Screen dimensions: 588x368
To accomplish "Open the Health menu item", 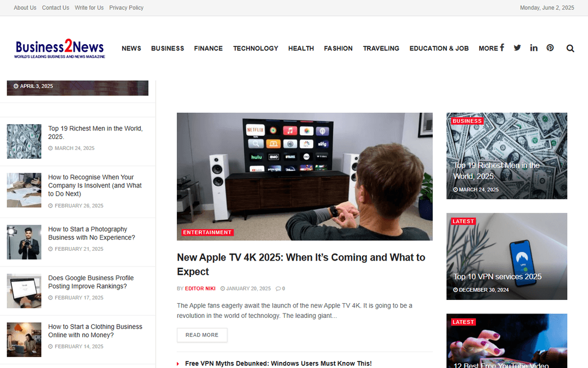I will 301,49.
